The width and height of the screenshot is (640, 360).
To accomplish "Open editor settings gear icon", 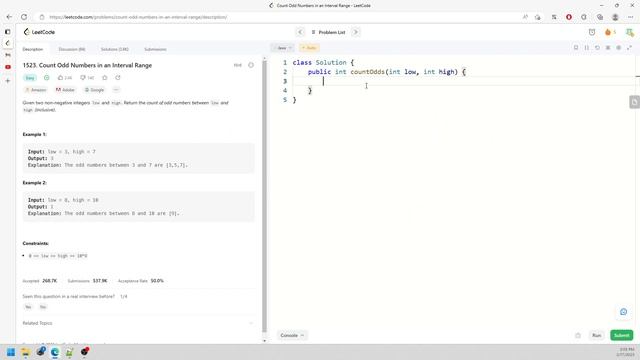I will 618,48.
